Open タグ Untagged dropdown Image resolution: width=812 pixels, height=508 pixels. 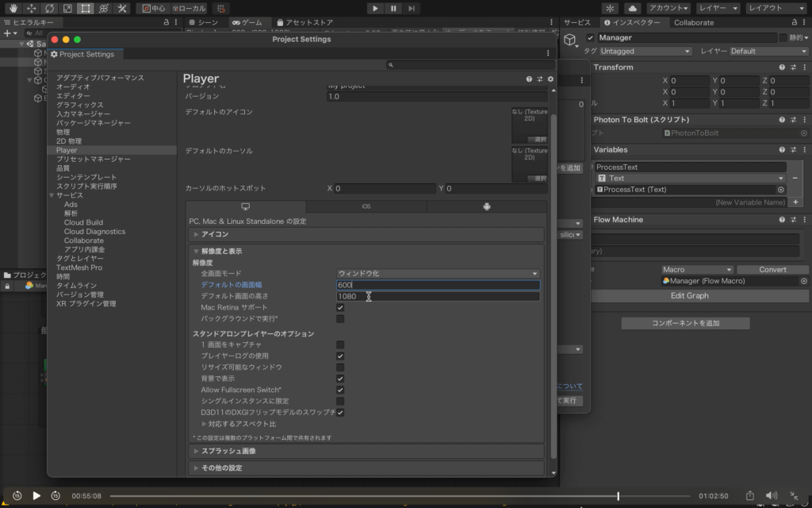[645, 52]
